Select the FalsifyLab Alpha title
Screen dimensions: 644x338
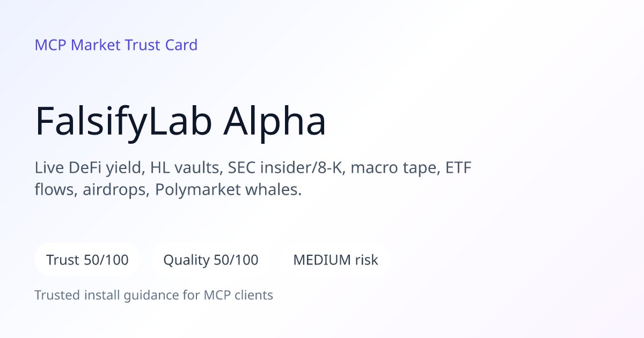[x=180, y=121]
